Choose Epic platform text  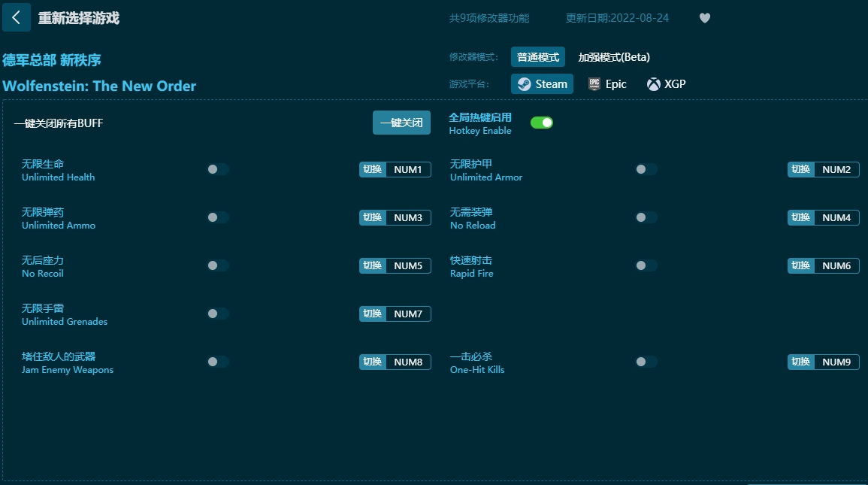tap(615, 84)
